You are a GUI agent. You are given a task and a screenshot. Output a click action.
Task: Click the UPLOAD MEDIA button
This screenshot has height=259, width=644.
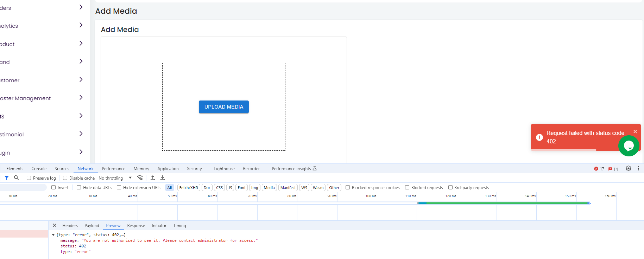pos(224,107)
